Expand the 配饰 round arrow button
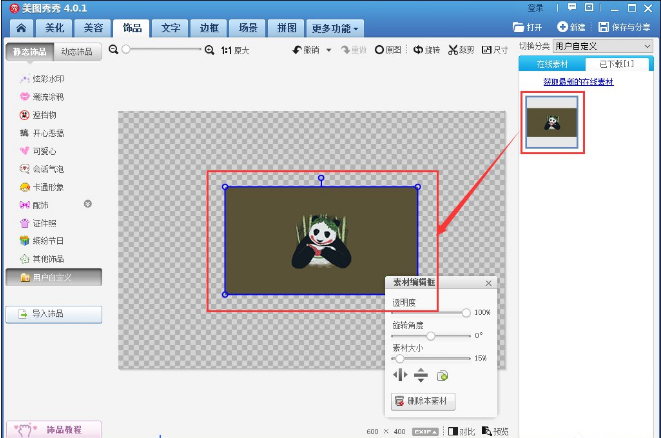 (88, 204)
